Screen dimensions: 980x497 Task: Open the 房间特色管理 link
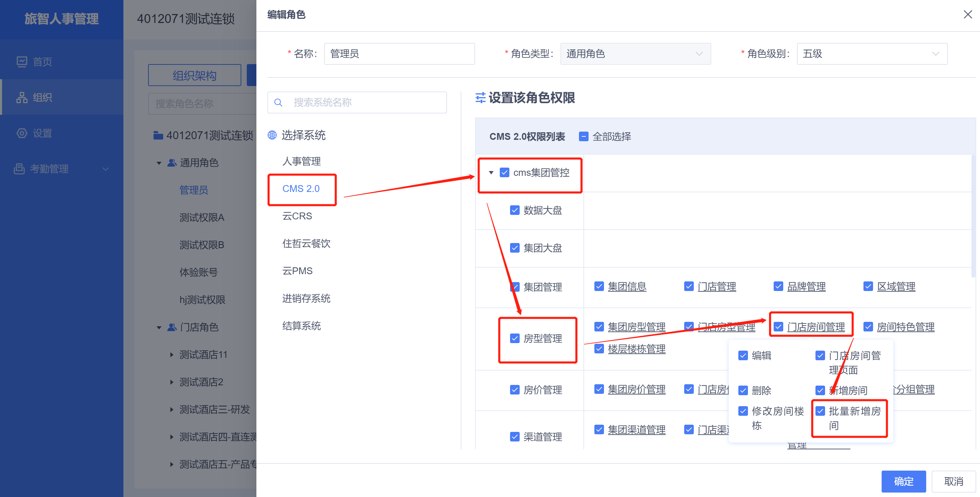click(905, 327)
